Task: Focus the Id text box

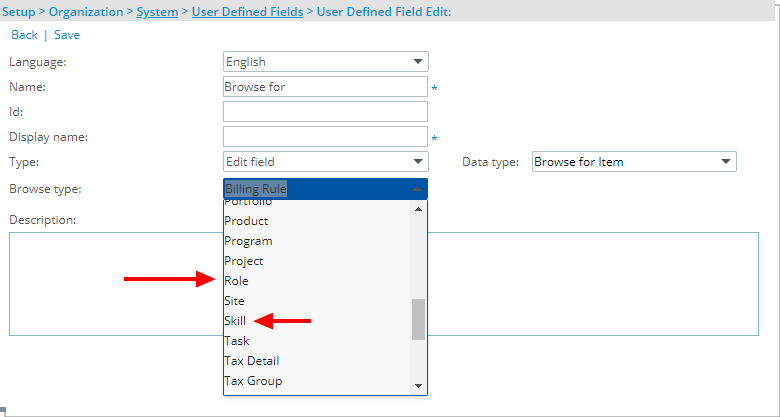Action: point(325,111)
